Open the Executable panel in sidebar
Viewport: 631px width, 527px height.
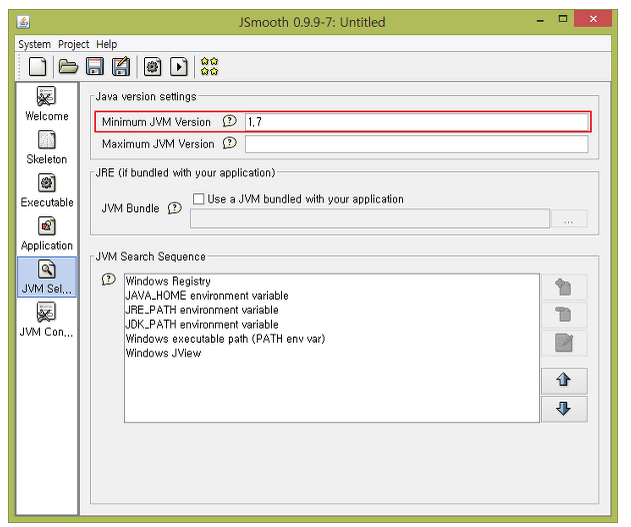point(47,190)
